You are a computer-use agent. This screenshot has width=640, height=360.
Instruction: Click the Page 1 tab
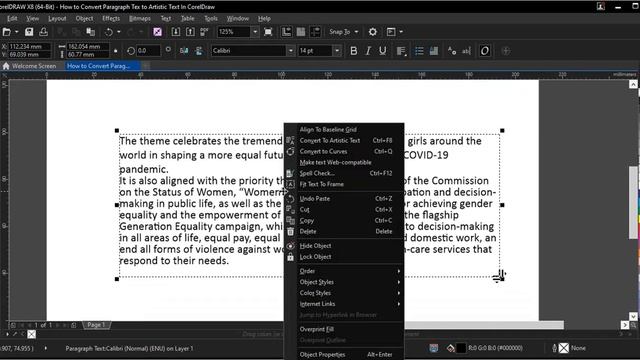tap(96, 325)
